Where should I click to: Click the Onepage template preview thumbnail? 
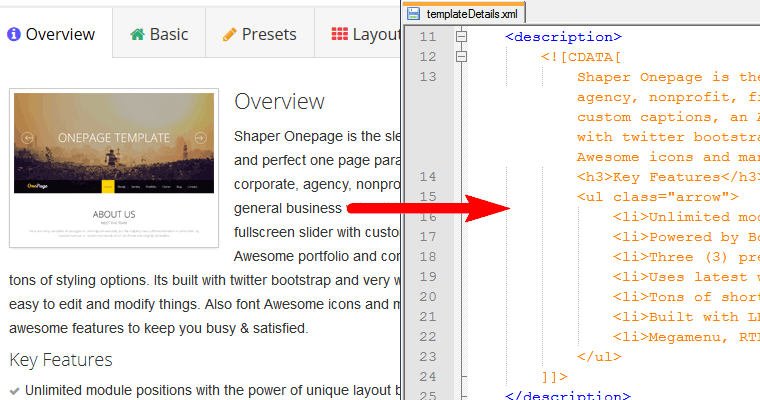(113, 169)
